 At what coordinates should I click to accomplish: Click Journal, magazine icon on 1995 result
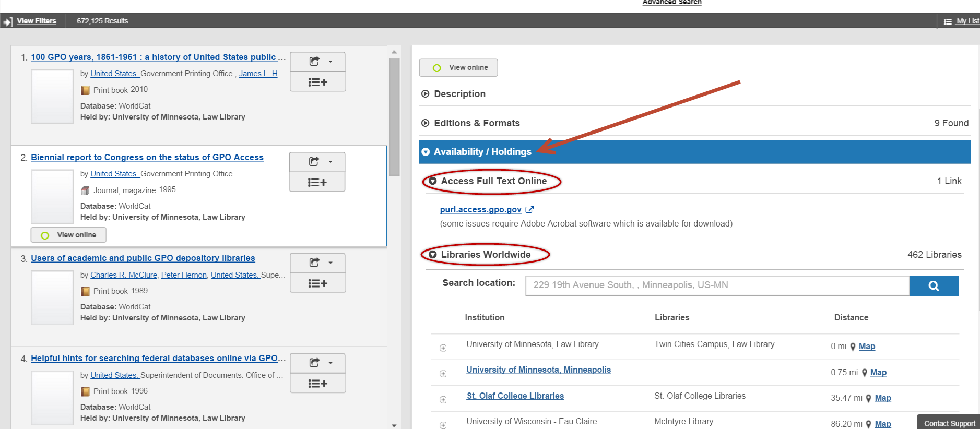[85, 190]
